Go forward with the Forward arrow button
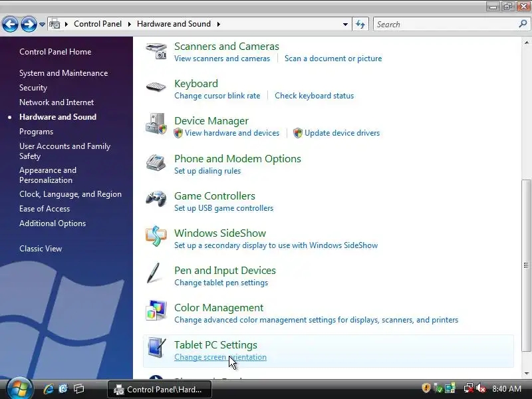 tap(29, 24)
